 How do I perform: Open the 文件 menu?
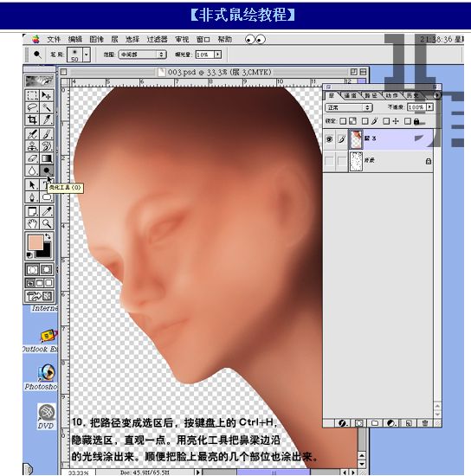click(54, 40)
